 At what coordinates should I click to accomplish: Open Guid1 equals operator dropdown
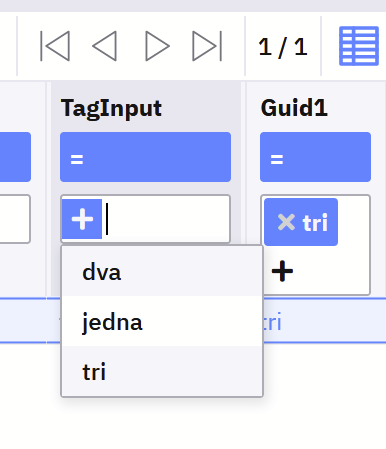point(315,157)
